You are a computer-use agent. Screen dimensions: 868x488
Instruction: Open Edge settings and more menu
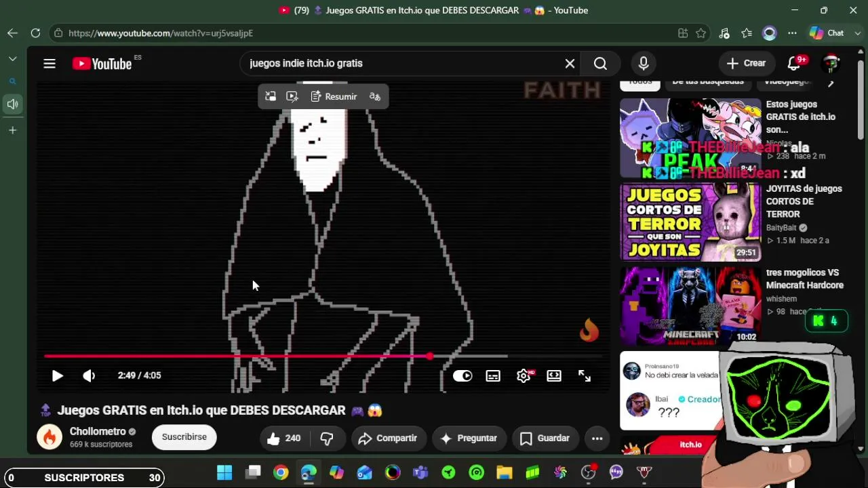coord(792,33)
